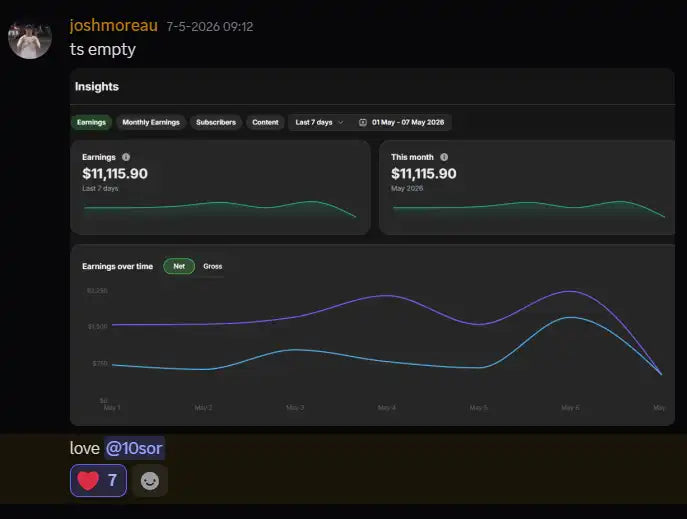This screenshot has height=519, width=687.
Task: Click the message timestamp 7-5-2026 09:12
Action: [210, 27]
